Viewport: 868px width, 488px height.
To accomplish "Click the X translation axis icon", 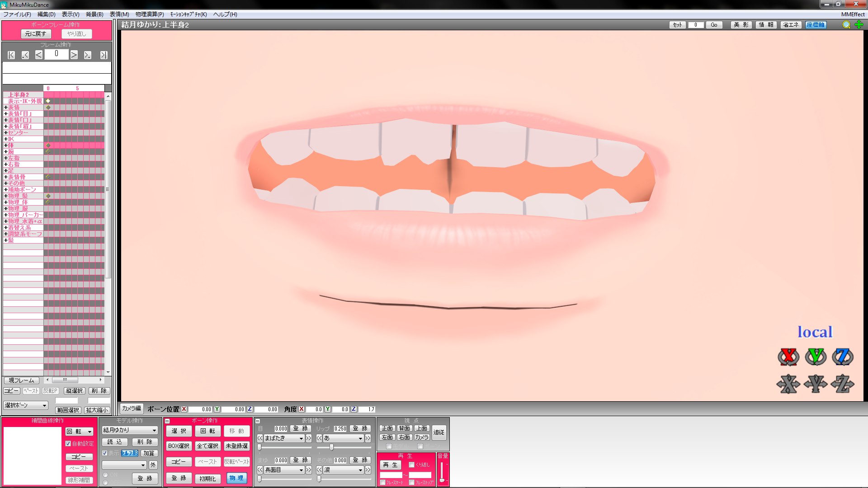I will 788,385.
